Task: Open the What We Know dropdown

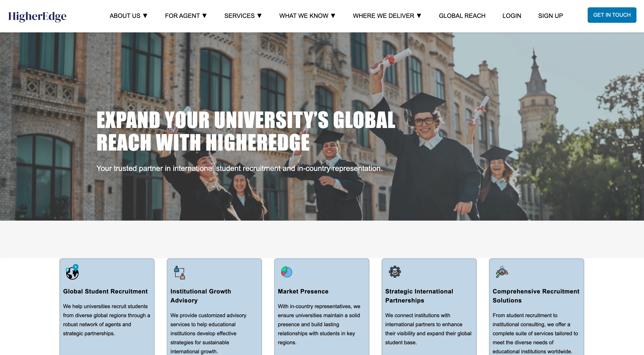Action: coord(307,16)
